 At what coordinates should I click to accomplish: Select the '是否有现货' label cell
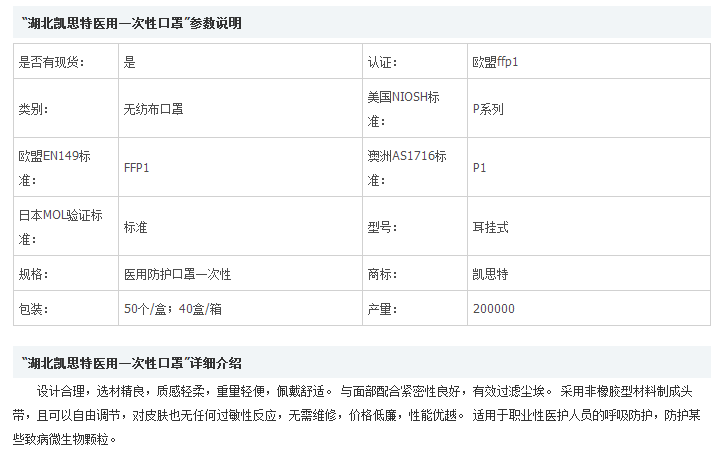[x=52, y=62]
